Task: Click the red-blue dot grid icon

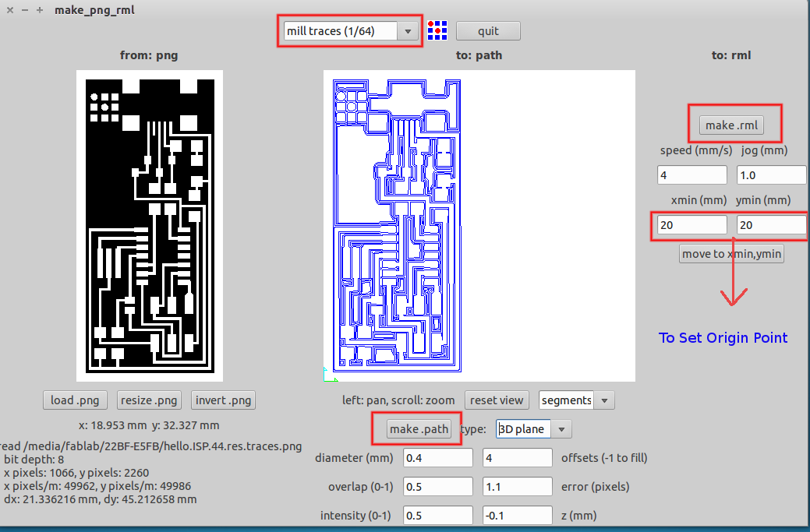Action: [437, 31]
